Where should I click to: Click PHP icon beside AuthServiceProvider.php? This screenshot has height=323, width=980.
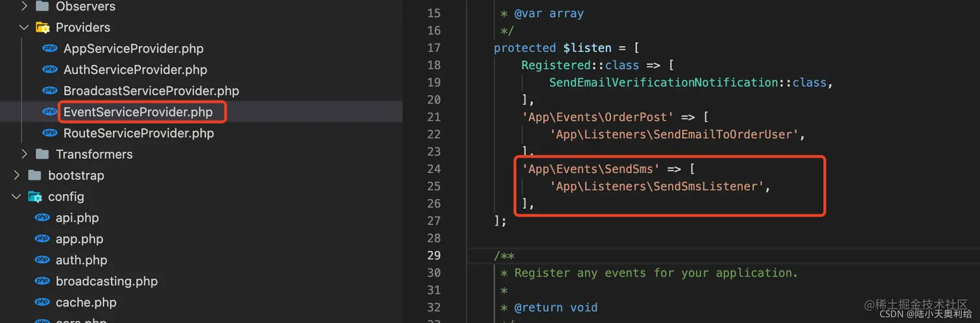point(50,69)
